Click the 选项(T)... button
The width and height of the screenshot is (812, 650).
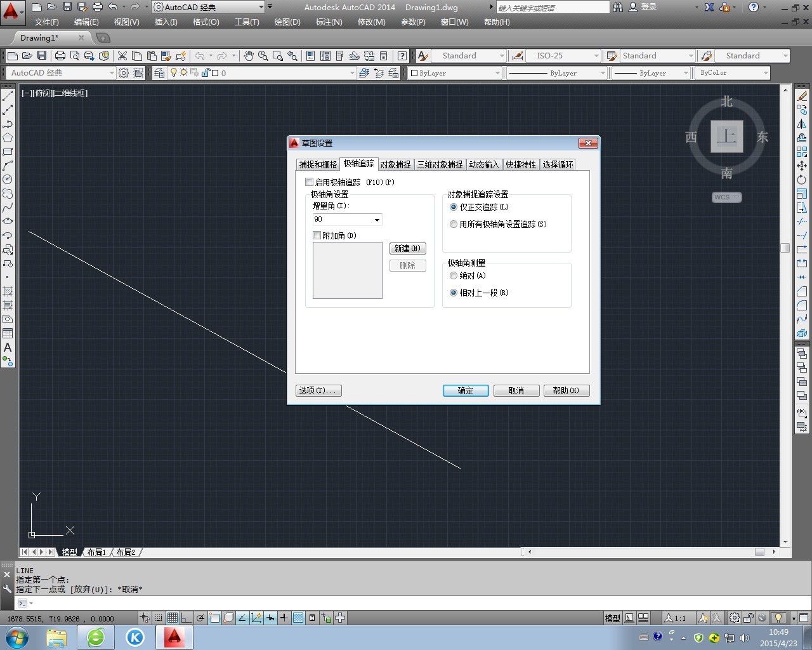(x=318, y=390)
